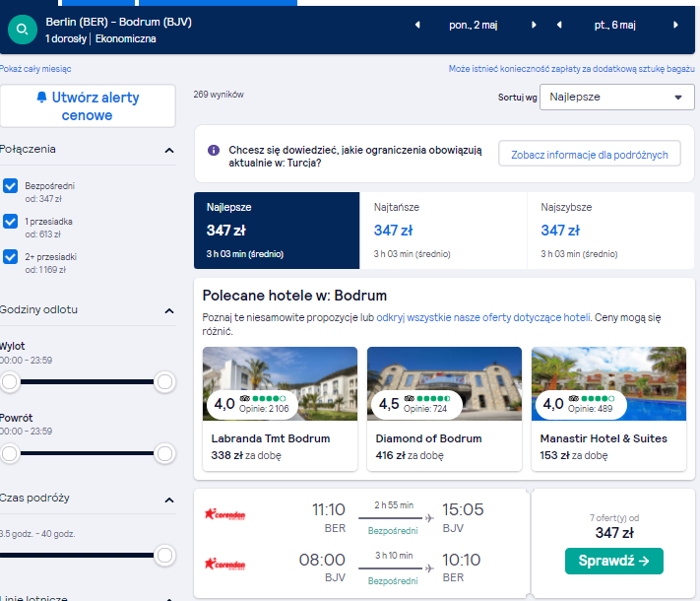700x601 pixels.
Task: Click Zobacz informacje dla podróżnych button
Action: pyautogui.click(x=590, y=155)
